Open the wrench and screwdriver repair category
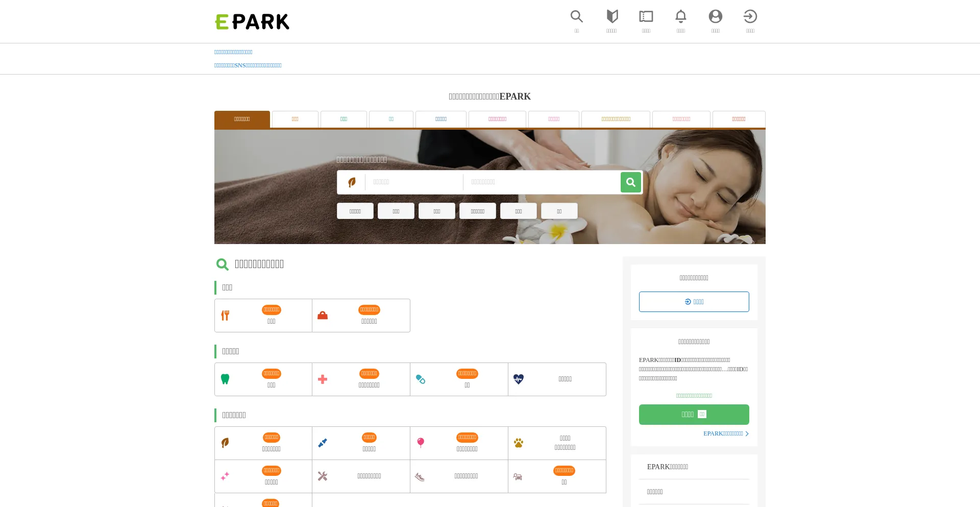 click(x=361, y=476)
